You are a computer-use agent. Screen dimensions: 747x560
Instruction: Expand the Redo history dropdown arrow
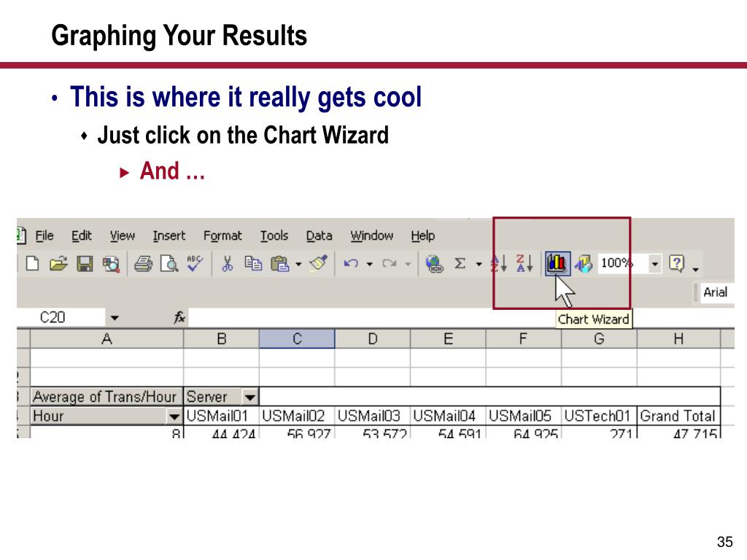pos(408,264)
